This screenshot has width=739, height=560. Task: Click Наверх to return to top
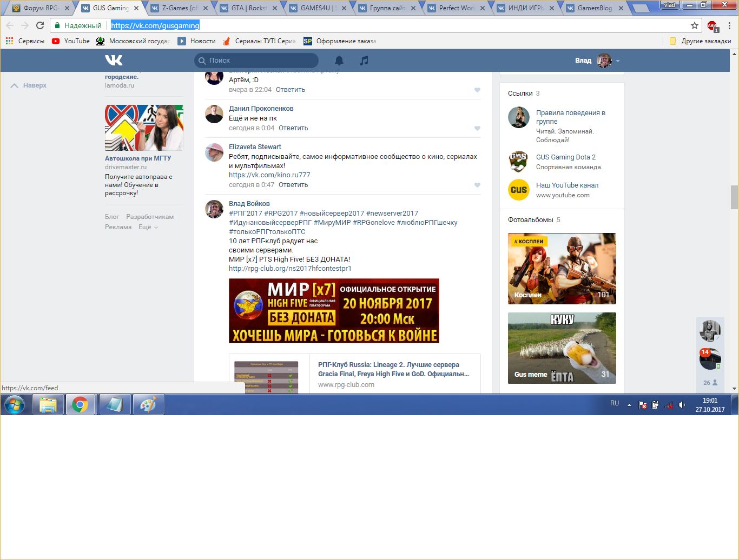pos(29,85)
